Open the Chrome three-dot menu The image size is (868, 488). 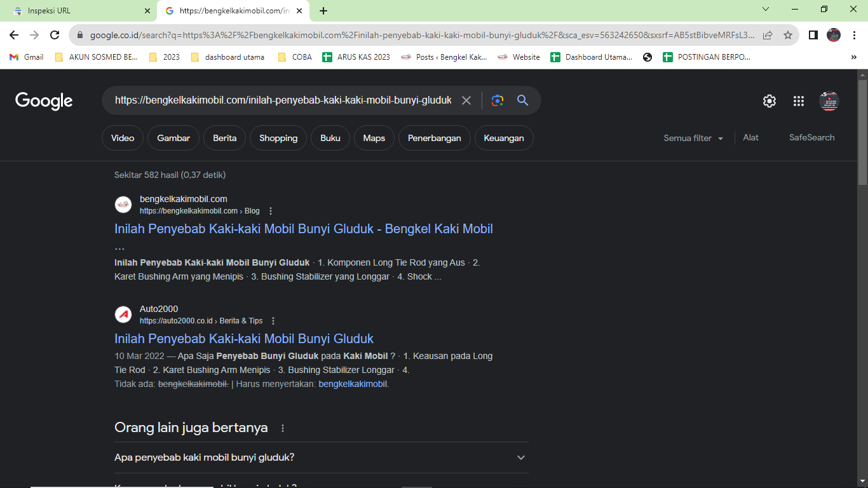coord(855,36)
